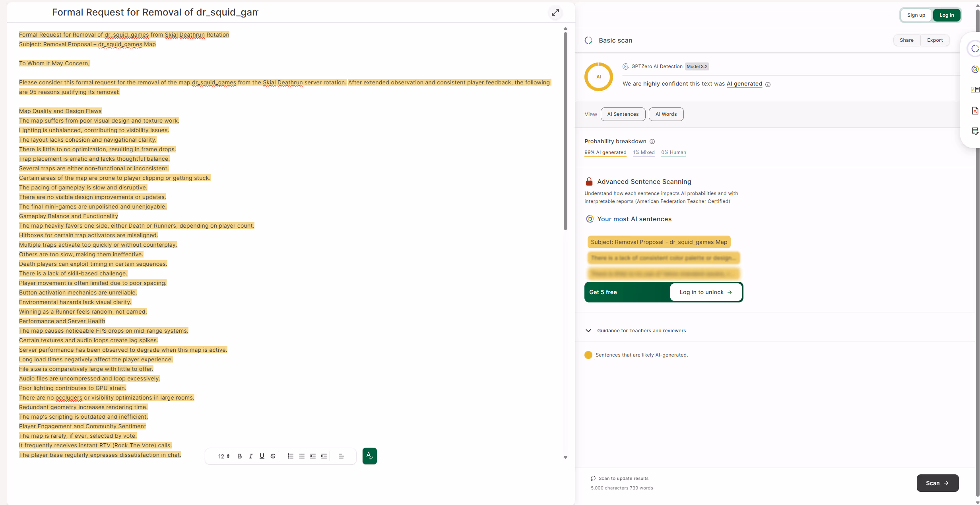The width and height of the screenshot is (980, 505).
Task: Apply strikethrough formatting from the toolbar
Action: pyautogui.click(x=273, y=456)
